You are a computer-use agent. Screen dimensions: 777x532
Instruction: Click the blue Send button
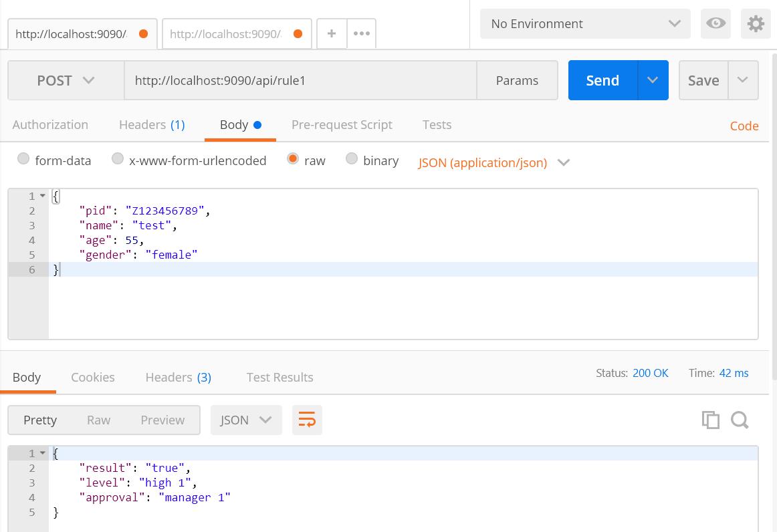coord(602,80)
